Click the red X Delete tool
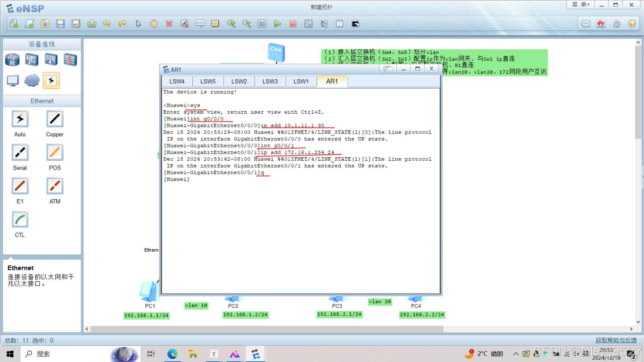Screen dimensions: 644x362 click(x=169, y=23)
